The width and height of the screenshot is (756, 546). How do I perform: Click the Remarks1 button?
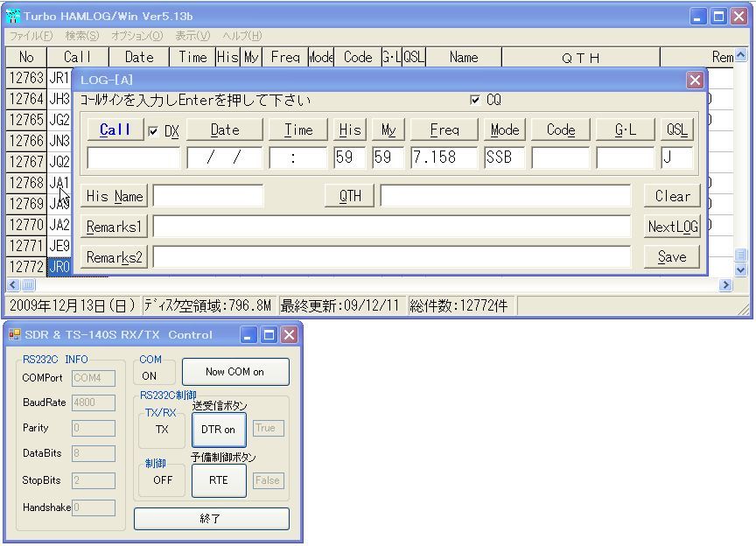point(115,227)
